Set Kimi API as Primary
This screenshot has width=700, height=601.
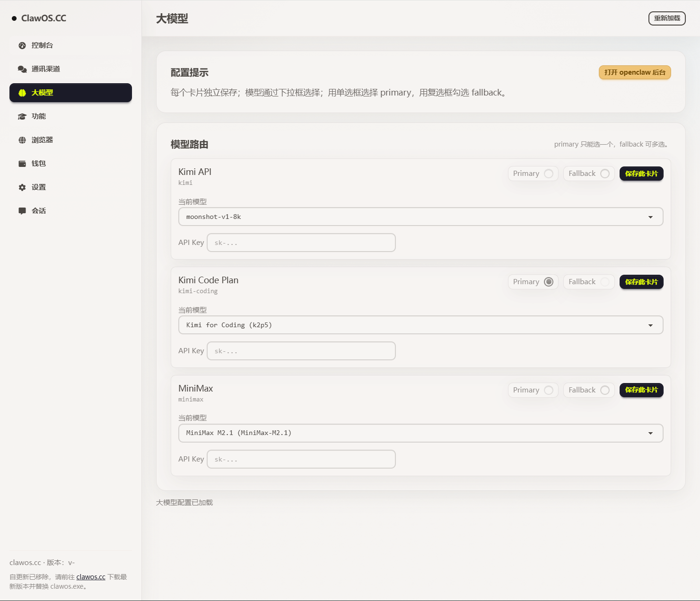(549, 174)
